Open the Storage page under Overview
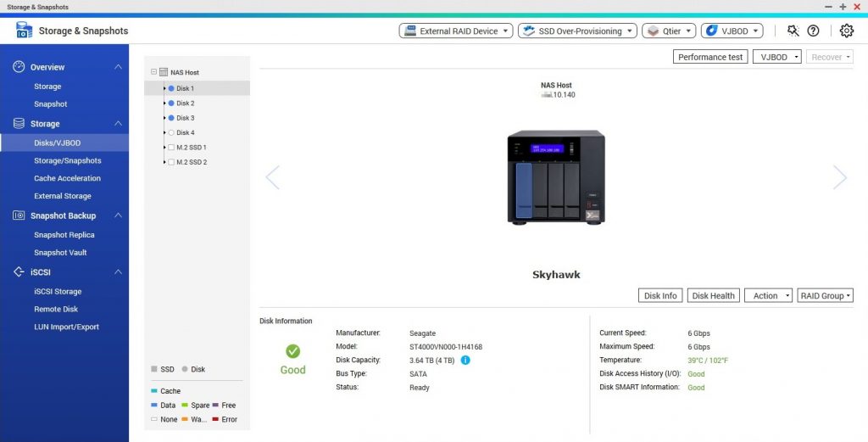Image resolution: width=868 pixels, height=442 pixels. point(47,87)
